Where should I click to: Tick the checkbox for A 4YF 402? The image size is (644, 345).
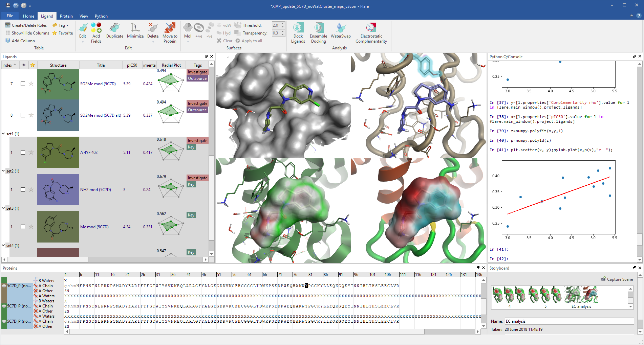click(23, 153)
